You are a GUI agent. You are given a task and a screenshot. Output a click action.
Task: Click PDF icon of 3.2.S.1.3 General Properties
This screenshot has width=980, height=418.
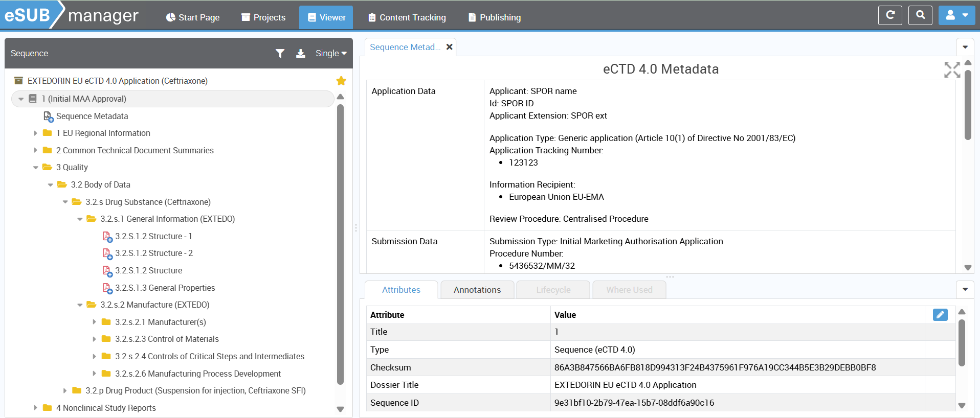(x=107, y=288)
